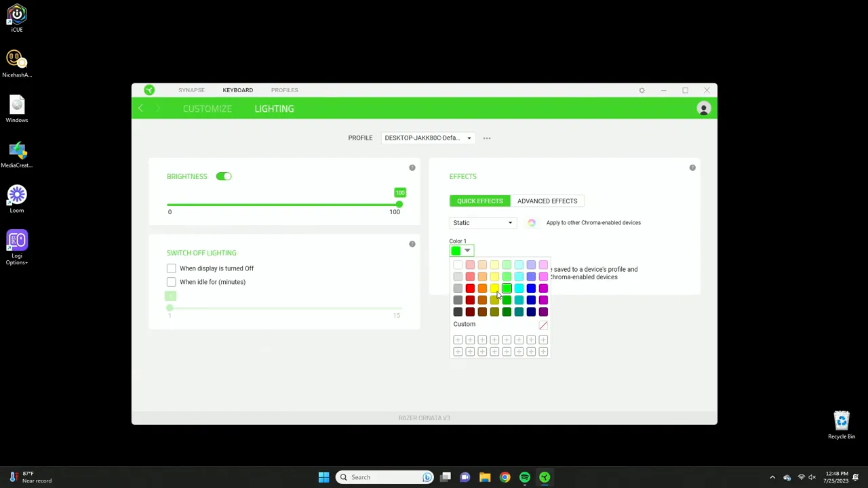Click the Profiles menu item
This screenshot has width=868, height=488.
coord(284,89)
